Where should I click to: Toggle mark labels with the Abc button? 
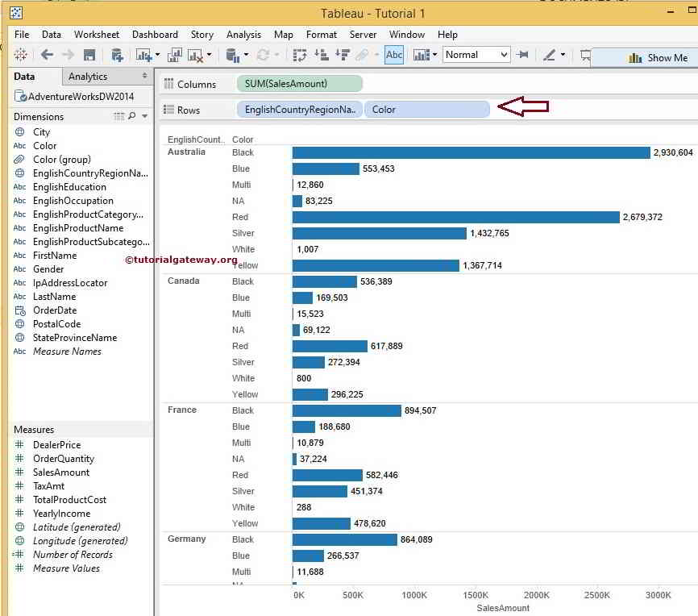[394, 55]
